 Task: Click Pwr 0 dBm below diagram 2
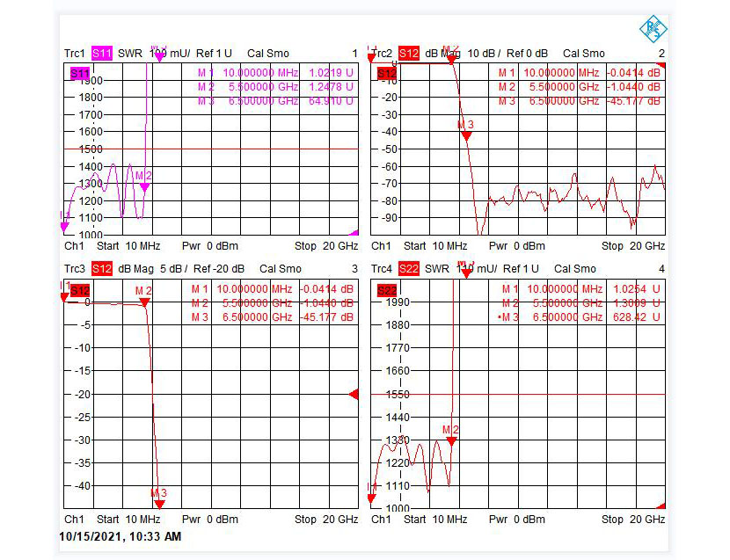[x=517, y=246]
